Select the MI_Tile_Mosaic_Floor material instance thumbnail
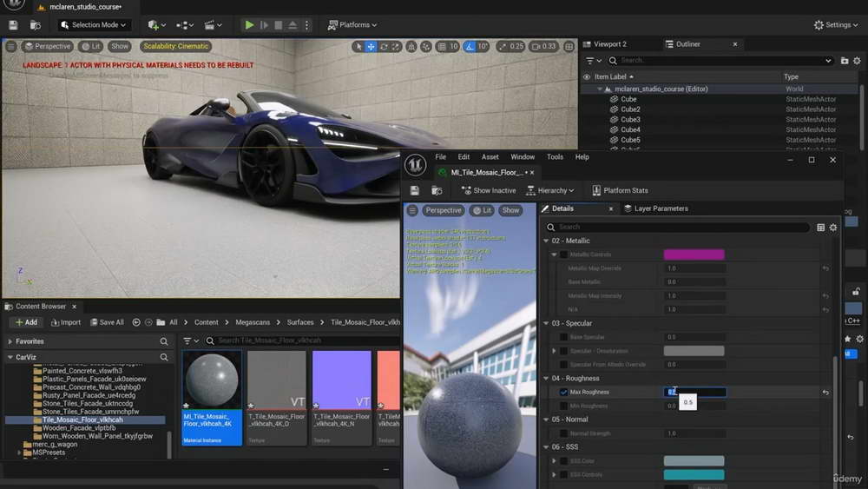This screenshot has height=489, width=868. [212, 397]
